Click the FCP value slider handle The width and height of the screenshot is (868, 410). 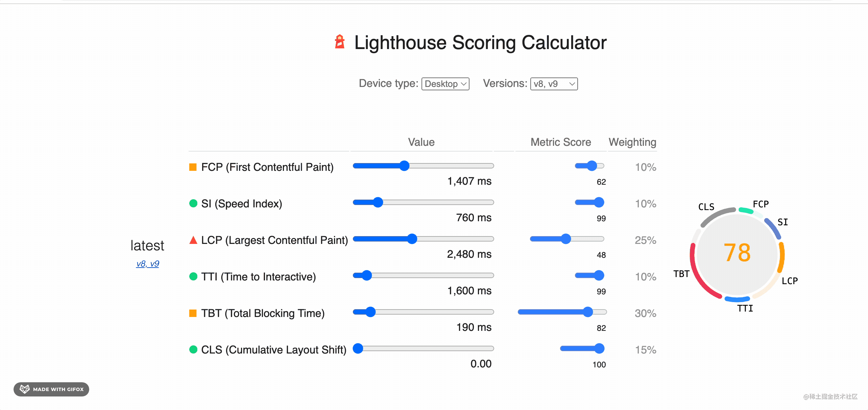[404, 166]
